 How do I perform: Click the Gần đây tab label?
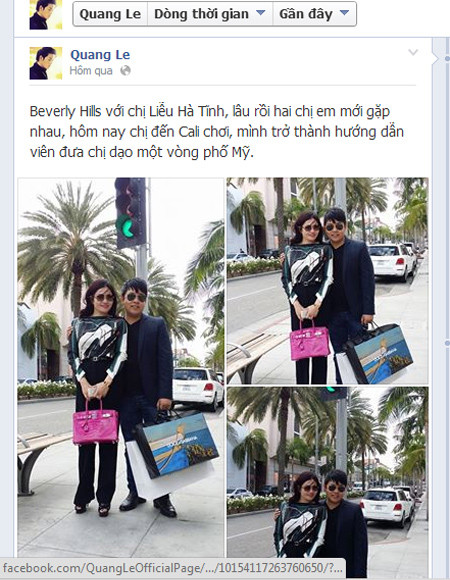point(306,14)
